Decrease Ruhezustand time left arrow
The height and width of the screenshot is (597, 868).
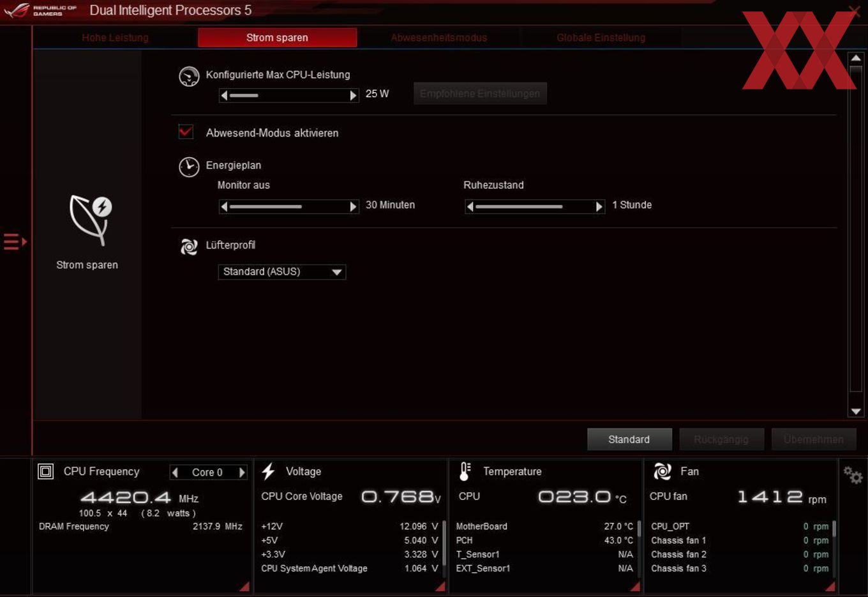coord(470,206)
